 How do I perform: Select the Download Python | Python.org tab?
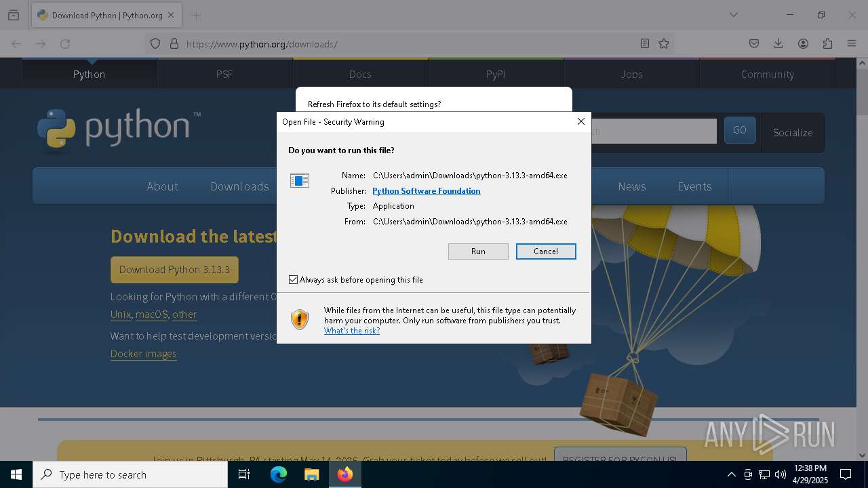106,15
